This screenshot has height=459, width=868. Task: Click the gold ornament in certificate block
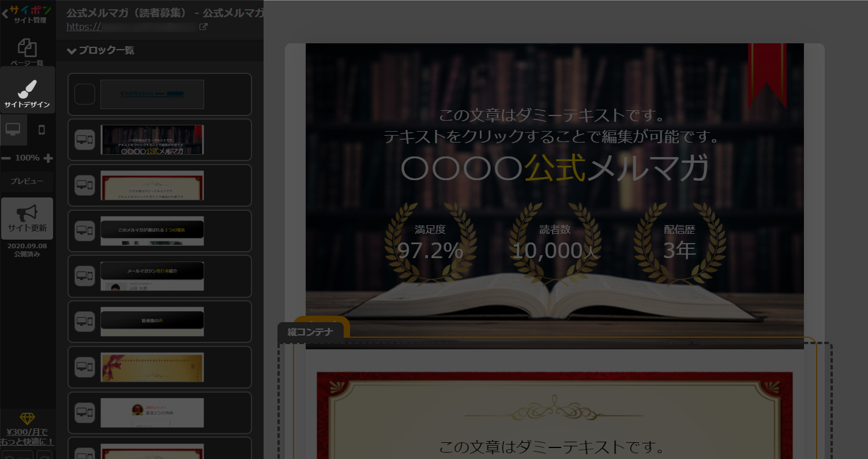click(554, 409)
